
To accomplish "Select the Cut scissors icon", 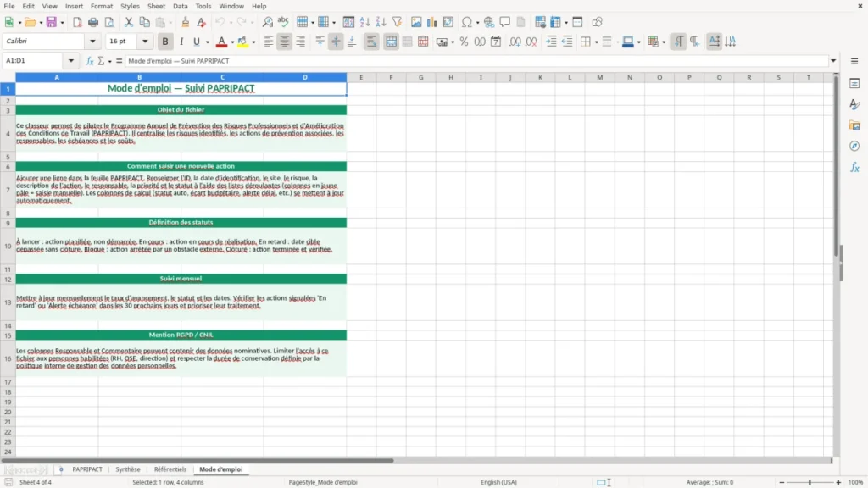I will click(x=129, y=22).
